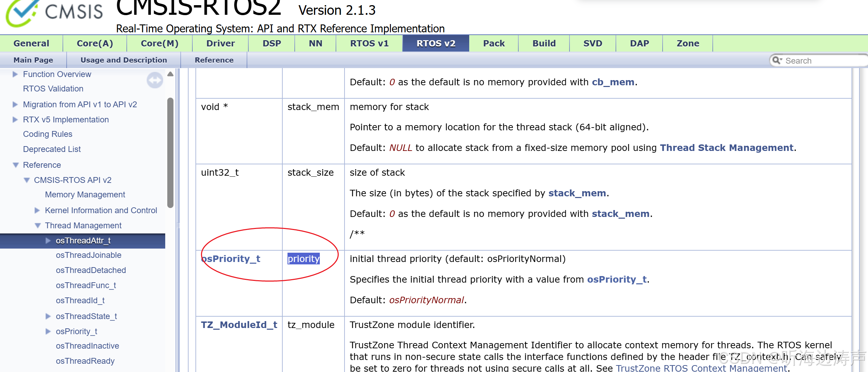Expand RTX v5 Implementation arrow
This screenshot has width=868, height=372.
pyautogui.click(x=15, y=120)
